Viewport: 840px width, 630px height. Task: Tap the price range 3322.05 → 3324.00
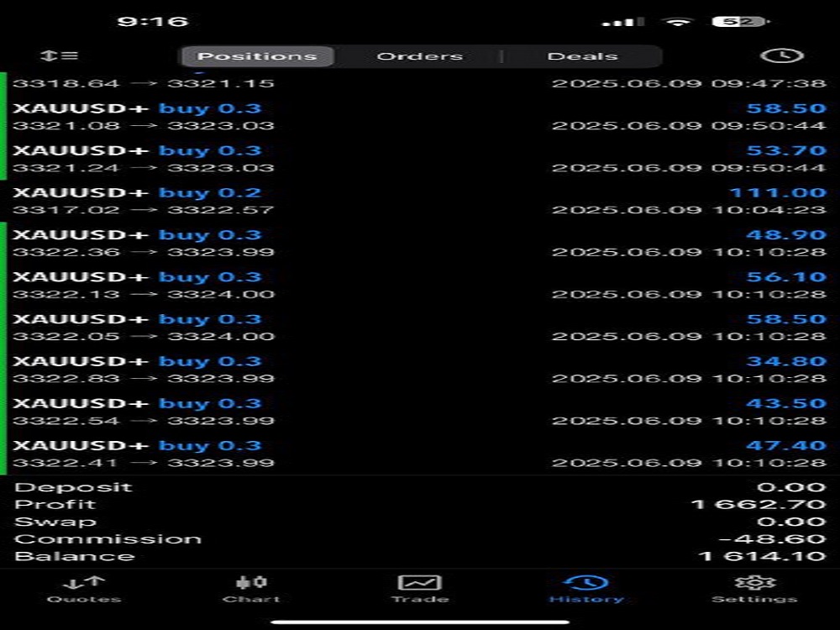[x=143, y=337]
